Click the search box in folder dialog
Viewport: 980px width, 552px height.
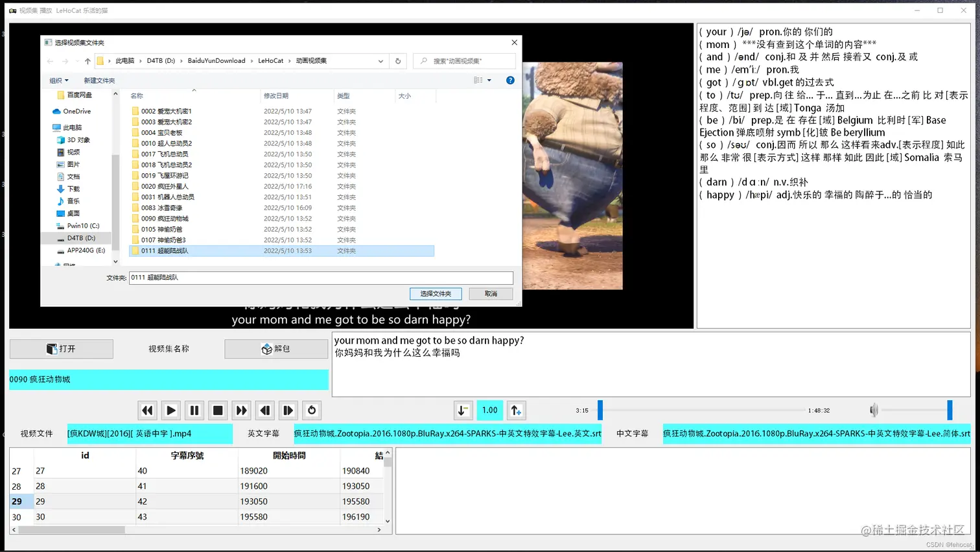(465, 61)
